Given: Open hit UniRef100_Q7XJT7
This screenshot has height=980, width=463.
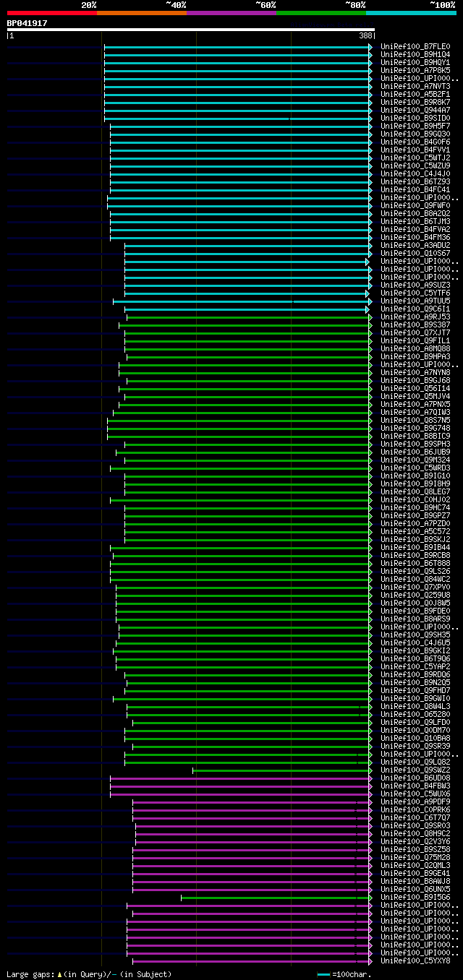Looking at the screenshot, I should coord(415,333).
